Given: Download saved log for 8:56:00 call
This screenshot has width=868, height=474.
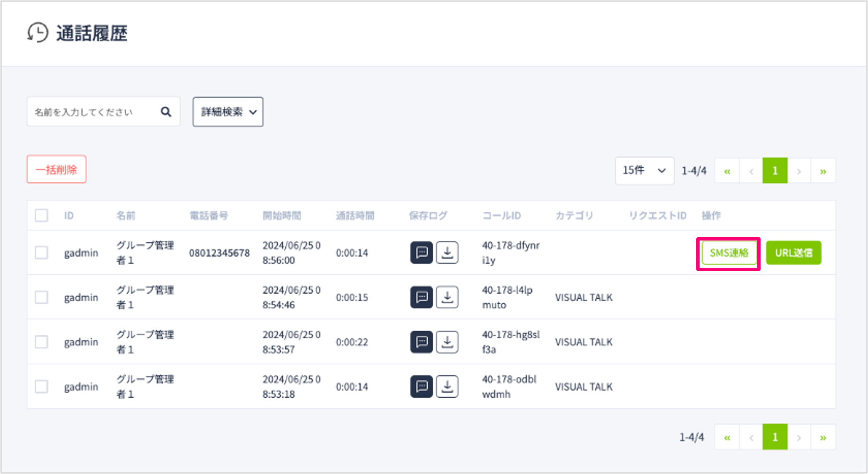Looking at the screenshot, I should (447, 253).
